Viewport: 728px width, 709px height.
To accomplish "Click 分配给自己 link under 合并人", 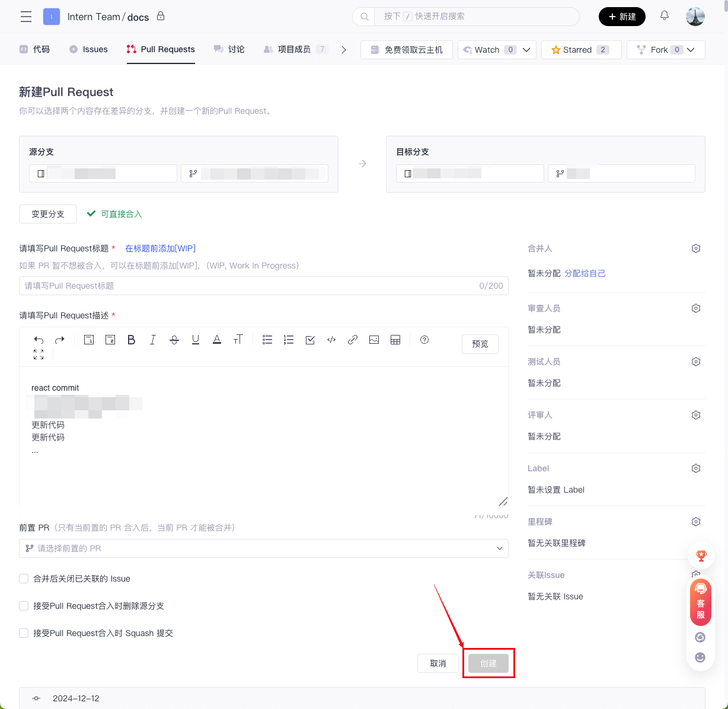I will click(585, 273).
